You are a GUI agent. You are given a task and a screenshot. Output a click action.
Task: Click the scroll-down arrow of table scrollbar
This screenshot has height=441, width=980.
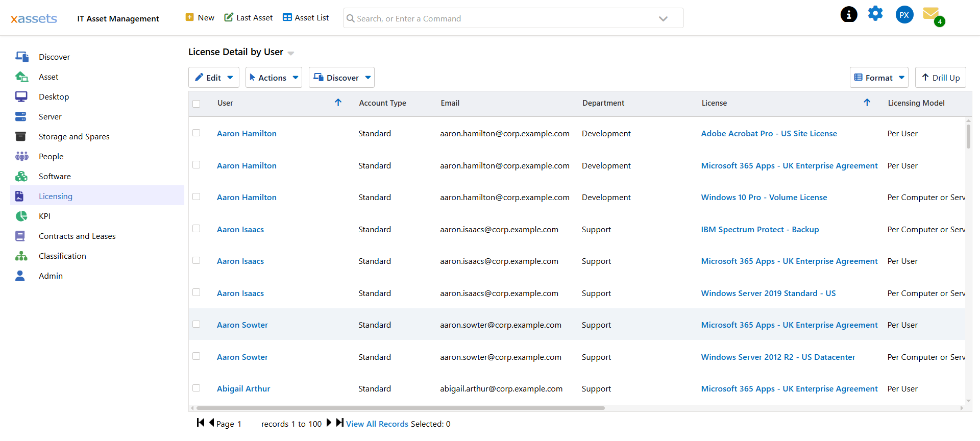(968, 401)
